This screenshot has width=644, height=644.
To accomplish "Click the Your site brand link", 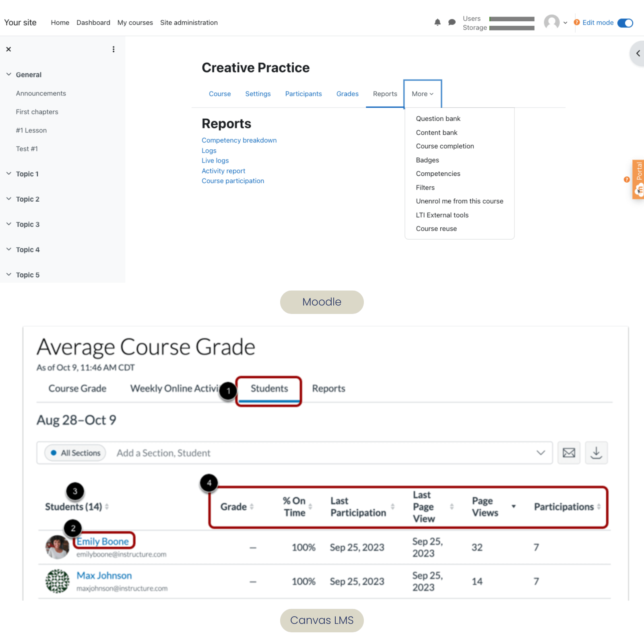I will click(20, 23).
